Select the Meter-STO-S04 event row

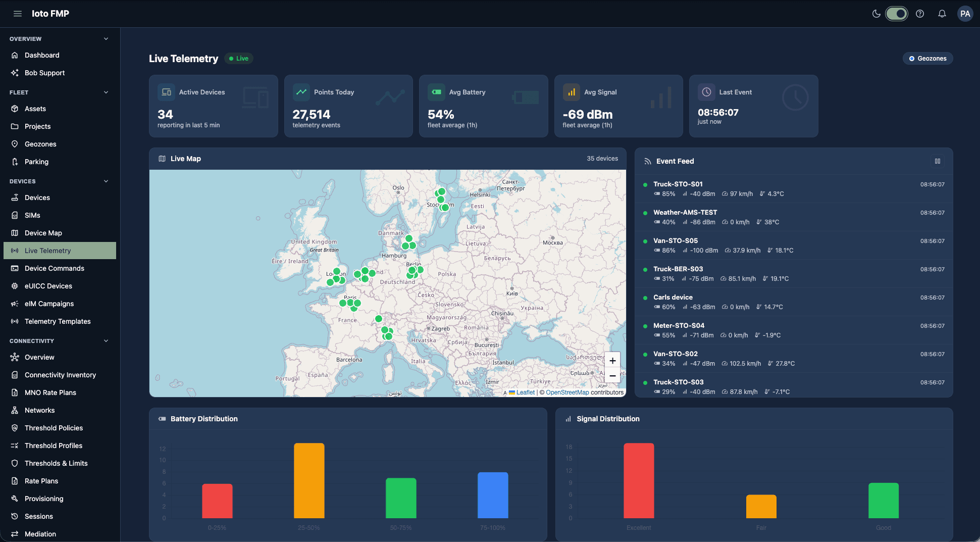click(794, 330)
